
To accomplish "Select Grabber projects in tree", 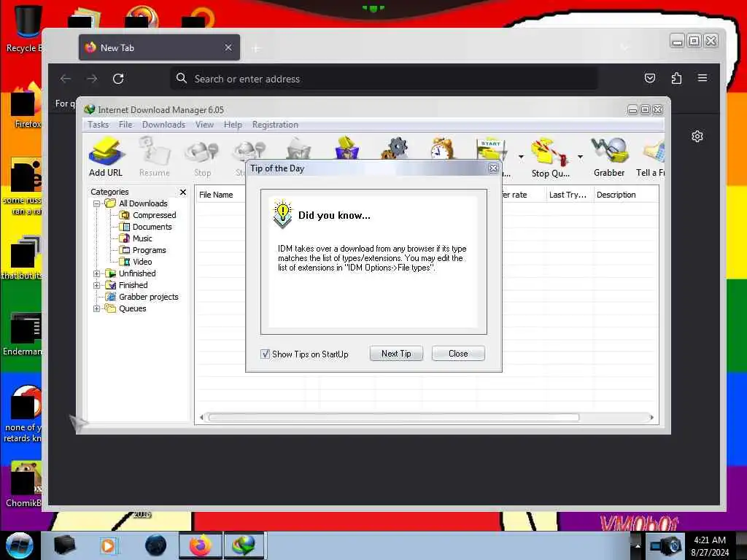I will (x=148, y=297).
